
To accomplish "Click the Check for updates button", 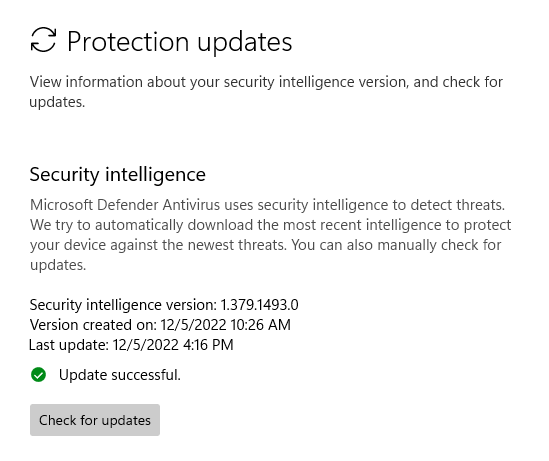I will 95,420.
